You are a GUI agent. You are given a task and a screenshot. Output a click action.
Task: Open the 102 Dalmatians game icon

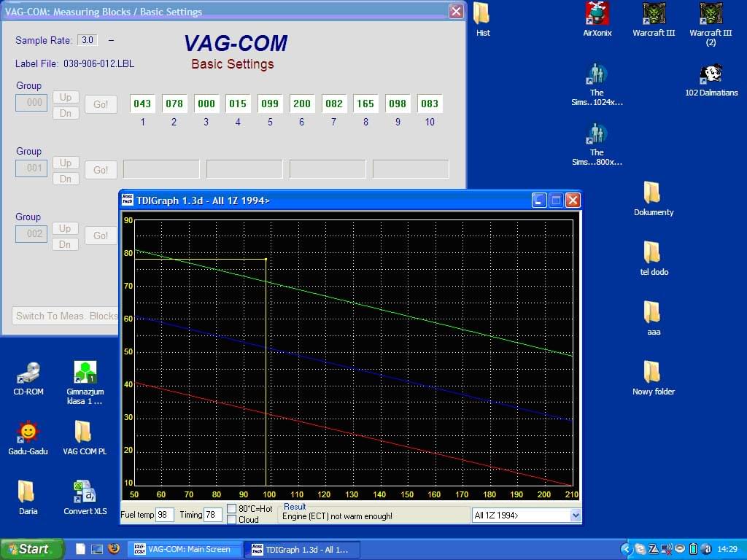(711, 74)
